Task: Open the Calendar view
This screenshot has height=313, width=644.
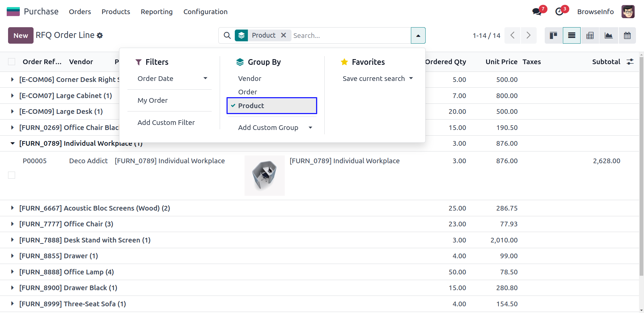Action: coord(627,35)
